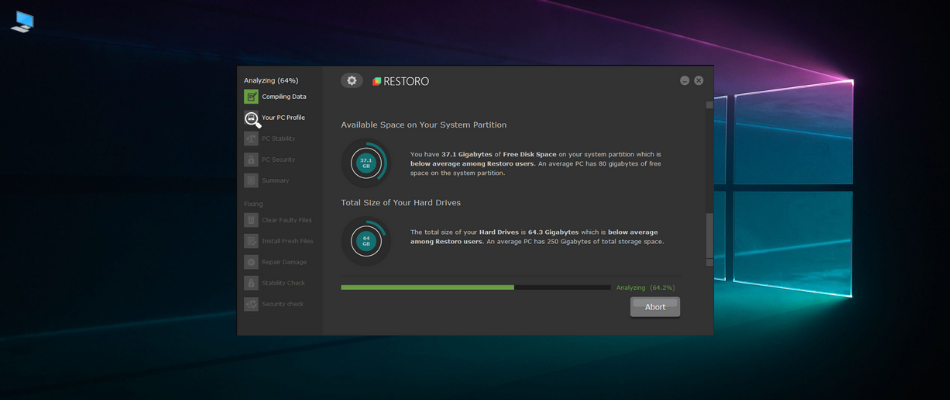Open the This PC desktop icon
Image resolution: width=950 pixels, height=400 pixels.
[x=22, y=21]
